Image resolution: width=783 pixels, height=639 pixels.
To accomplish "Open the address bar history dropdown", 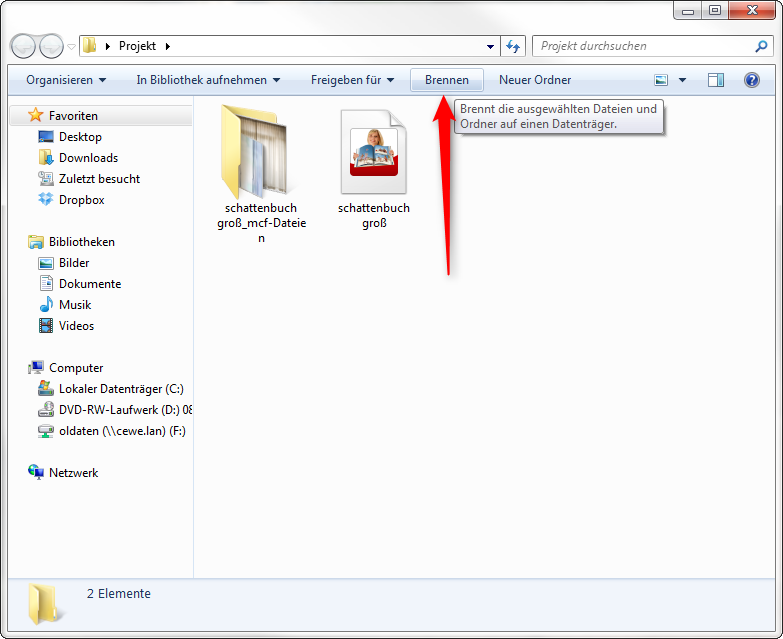I will [490, 46].
